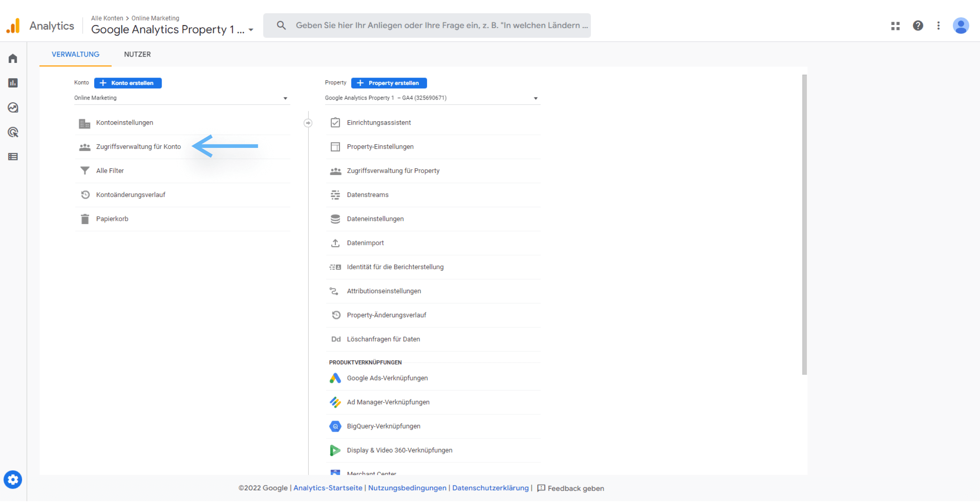
Task: Collapse the account column arrow toggle
Action: pos(308,123)
